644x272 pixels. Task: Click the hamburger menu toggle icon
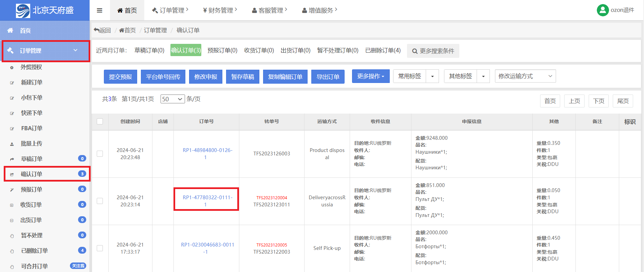point(99,11)
